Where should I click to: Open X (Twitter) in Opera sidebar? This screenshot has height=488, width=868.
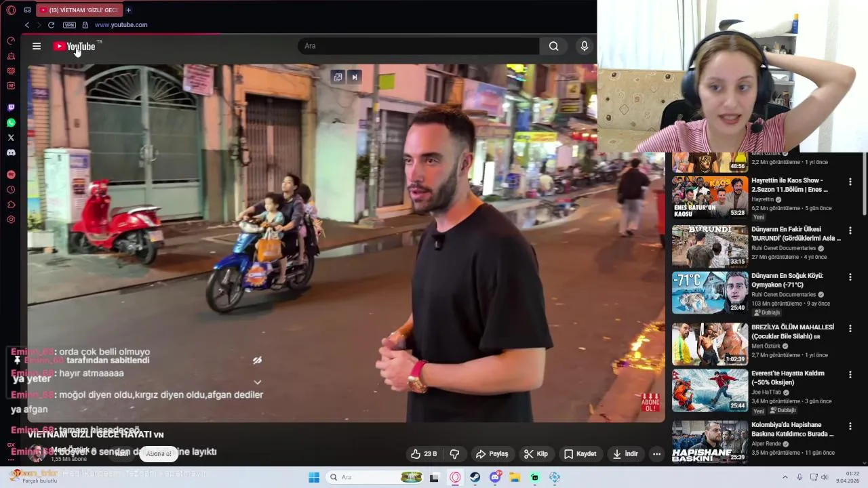11,138
